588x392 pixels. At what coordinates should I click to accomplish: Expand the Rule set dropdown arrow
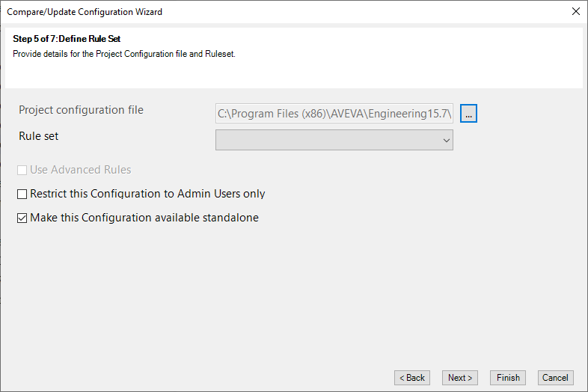coord(446,141)
